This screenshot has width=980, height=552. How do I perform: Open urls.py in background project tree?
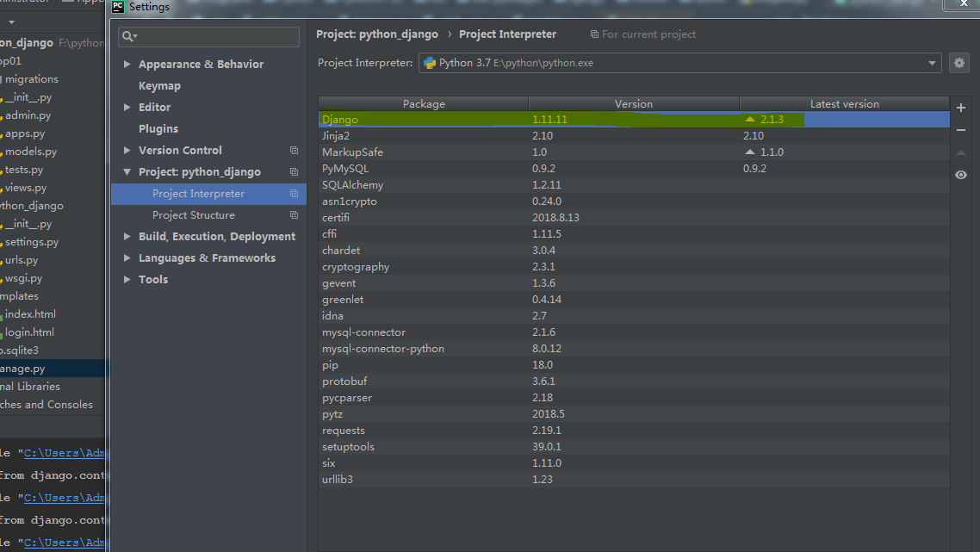pos(22,260)
